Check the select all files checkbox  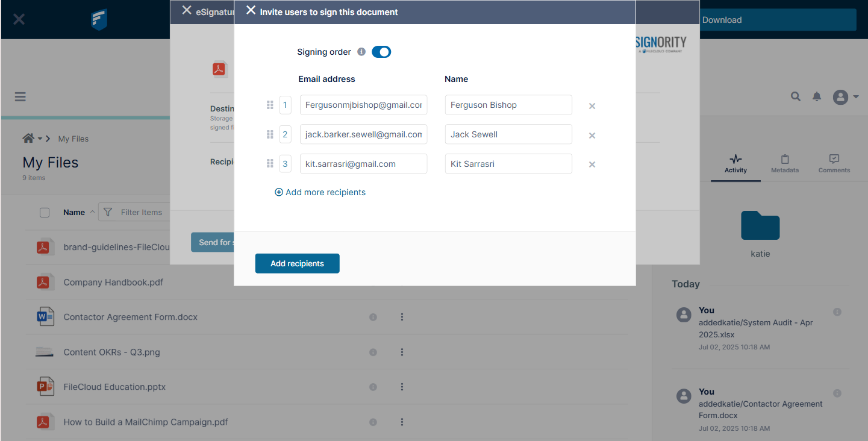pyautogui.click(x=45, y=212)
